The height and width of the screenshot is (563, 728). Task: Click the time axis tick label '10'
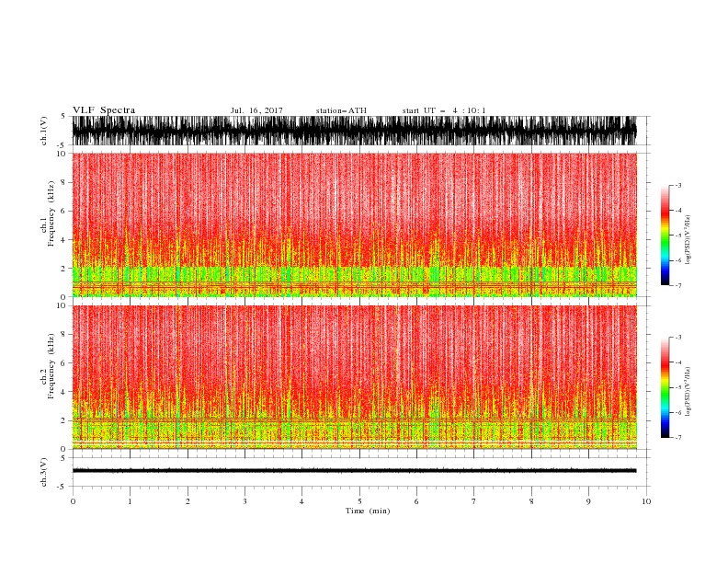pos(646,501)
